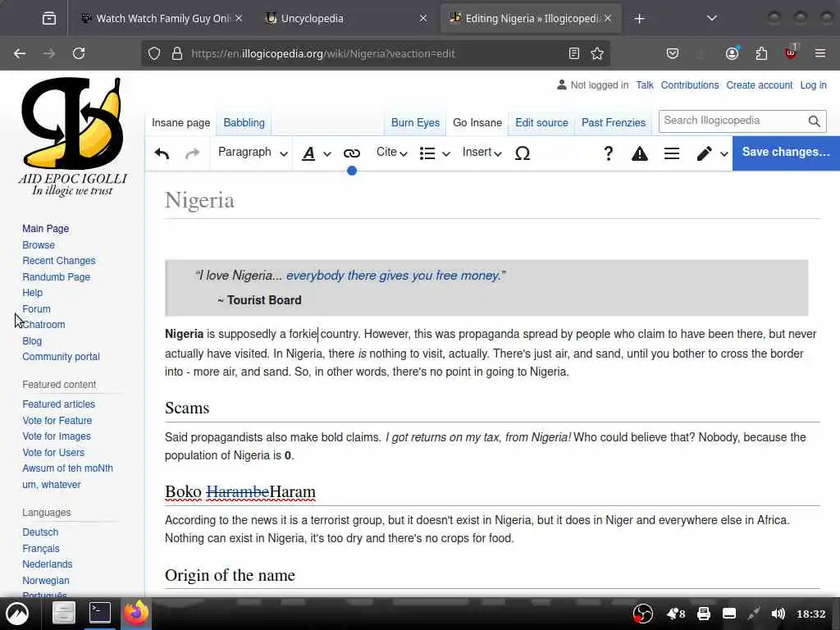
Task: Click Firefox icon in the taskbar
Action: click(x=136, y=613)
